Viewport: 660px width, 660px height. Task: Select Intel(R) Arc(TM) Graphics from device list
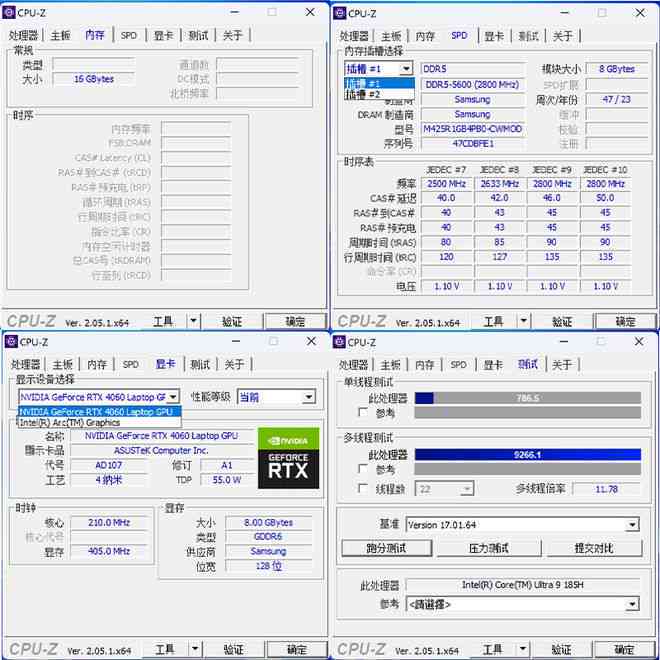(x=99, y=423)
